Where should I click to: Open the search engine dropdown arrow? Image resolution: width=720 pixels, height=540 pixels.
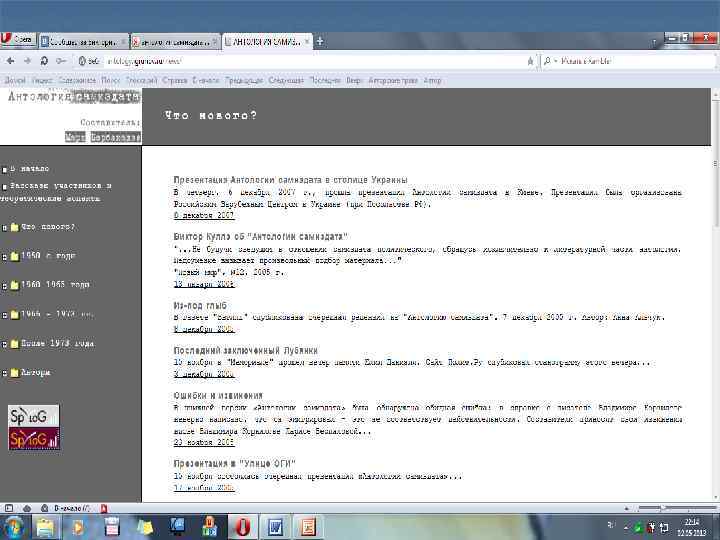(555, 61)
